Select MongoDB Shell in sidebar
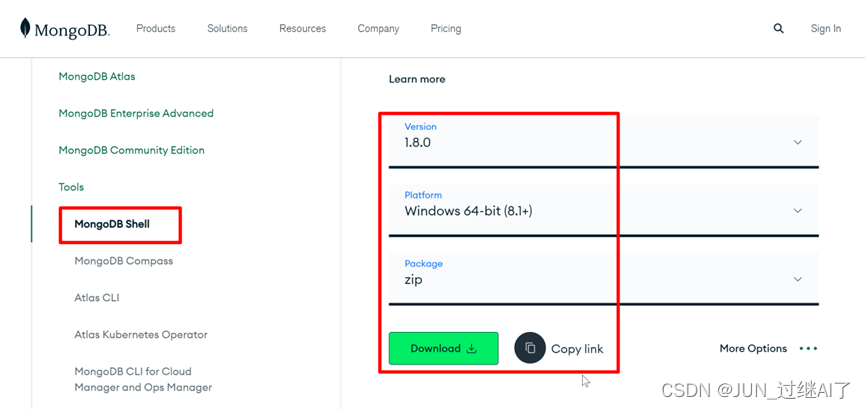This screenshot has width=865, height=409. (112, 224)
